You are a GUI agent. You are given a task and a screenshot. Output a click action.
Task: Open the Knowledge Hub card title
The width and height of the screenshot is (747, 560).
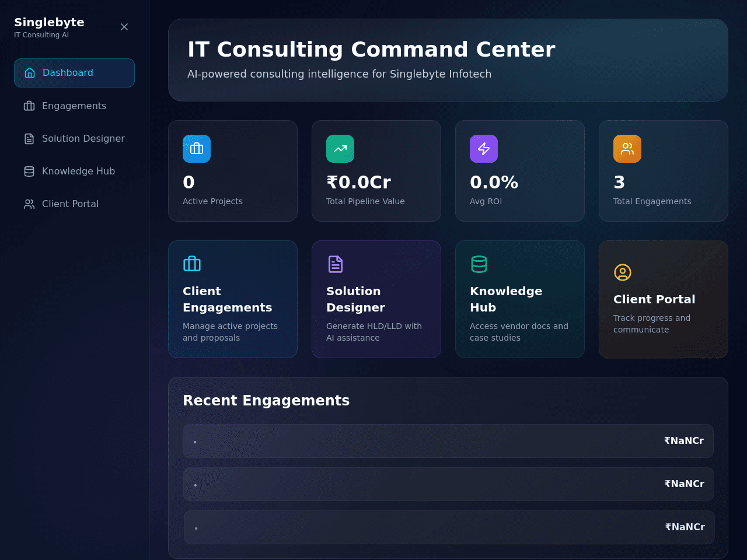(x=506, y=299)
